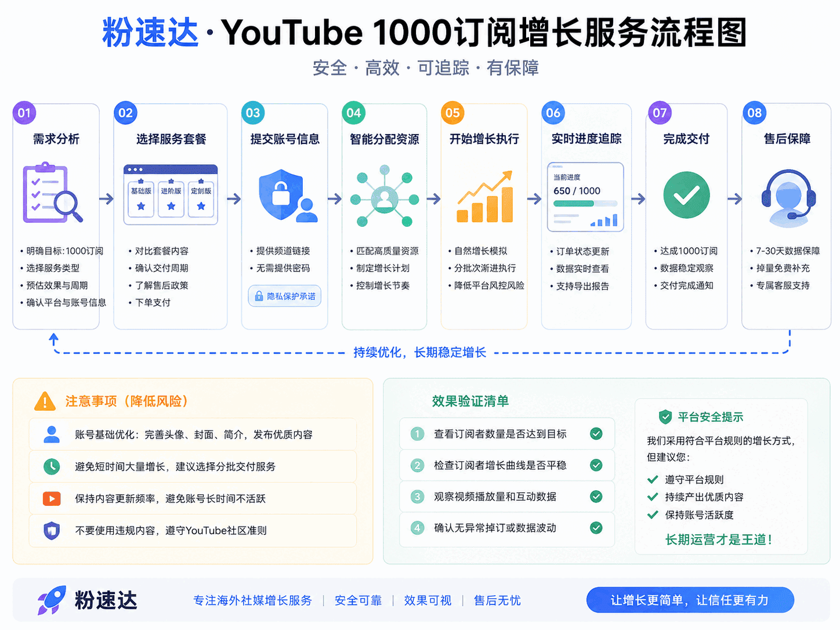This screenshot has height=630, width=840.
Task: Select the 基础版 package card
Action: coord(141,198)
